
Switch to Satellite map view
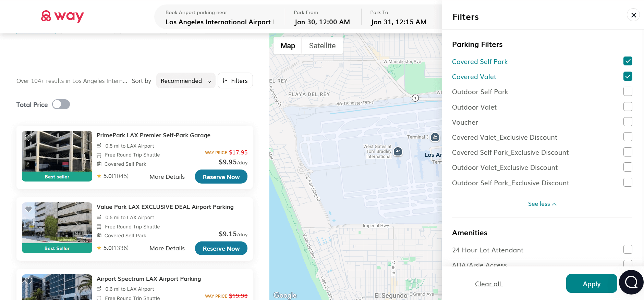tap(322, 46)
